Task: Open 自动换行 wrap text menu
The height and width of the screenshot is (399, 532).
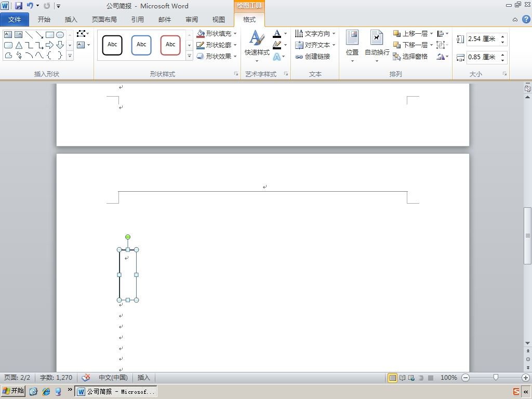Action: point(377,46)
